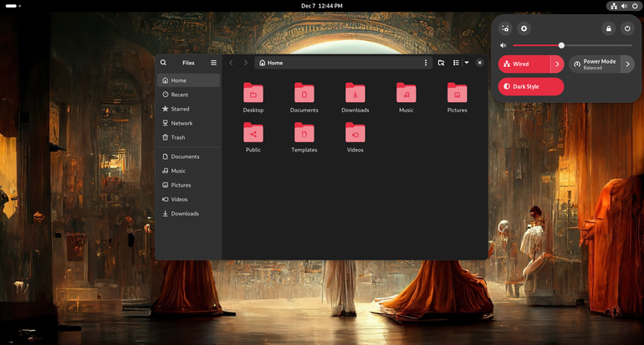The height and width of the screenshot is (345, 644).
Task: Open the Home path bar three-dot menu
Action: [x=426, y=63]
